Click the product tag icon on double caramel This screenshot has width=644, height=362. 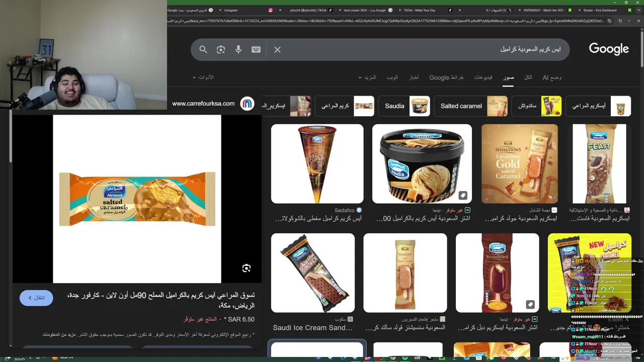tap(530, 304)
